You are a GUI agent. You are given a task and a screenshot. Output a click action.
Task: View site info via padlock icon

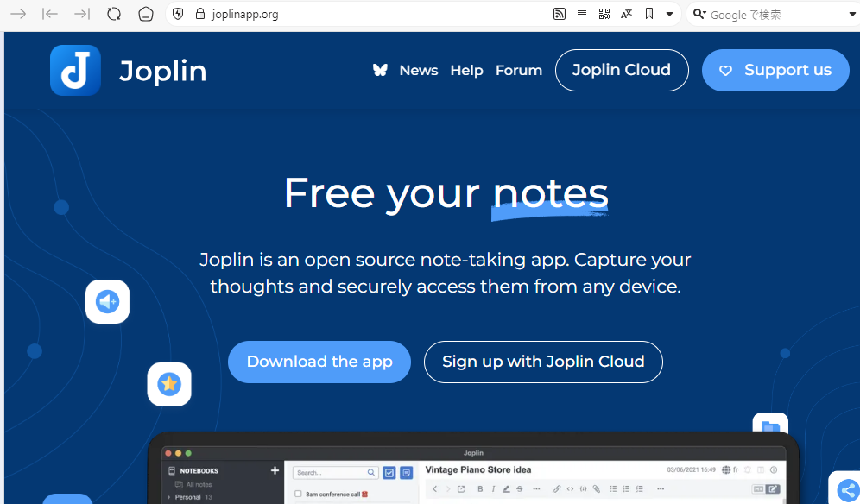200,14
